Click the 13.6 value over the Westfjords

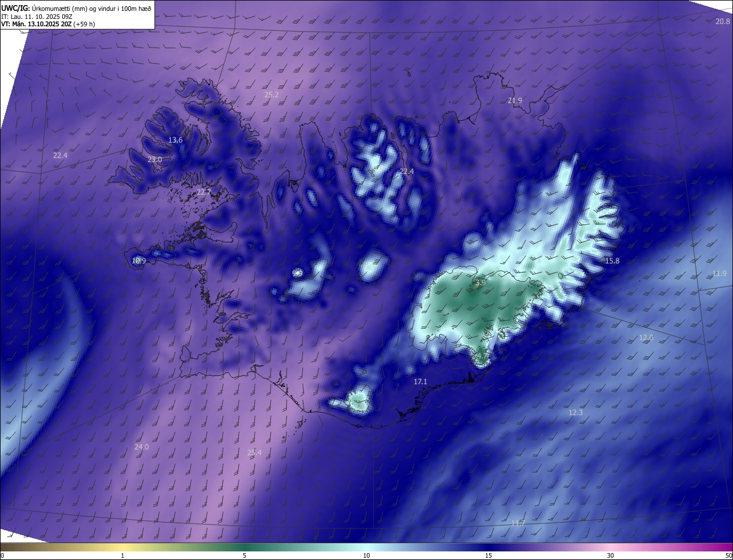[x=175, y=140]
